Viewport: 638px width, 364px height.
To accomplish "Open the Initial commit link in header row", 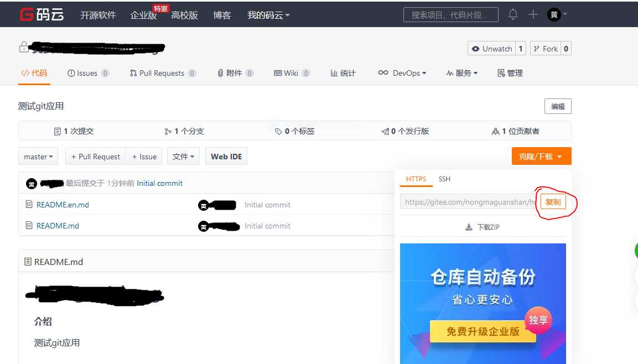I will coord(159,184).
